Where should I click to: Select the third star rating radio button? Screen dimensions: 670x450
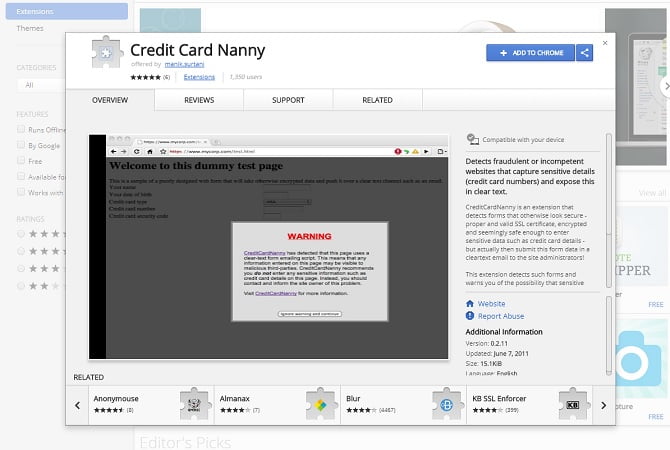(21, 268)
